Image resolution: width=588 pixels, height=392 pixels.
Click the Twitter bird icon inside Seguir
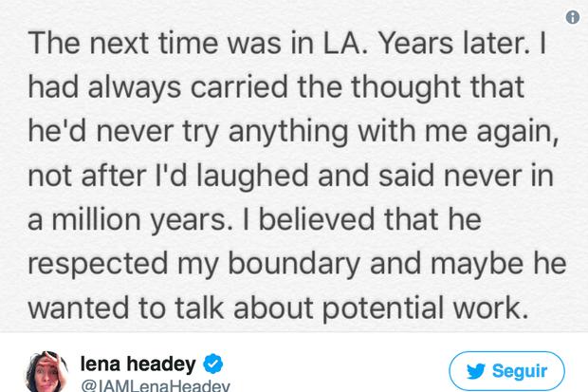pyautogui.click(x=476, y=371)
